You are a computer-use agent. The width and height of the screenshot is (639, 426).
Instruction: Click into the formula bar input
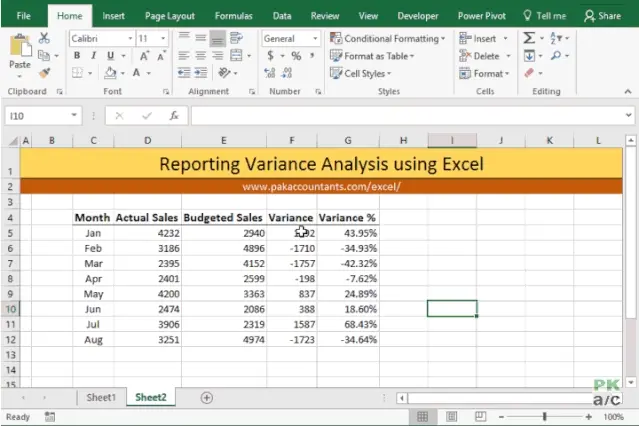(408, 116)
